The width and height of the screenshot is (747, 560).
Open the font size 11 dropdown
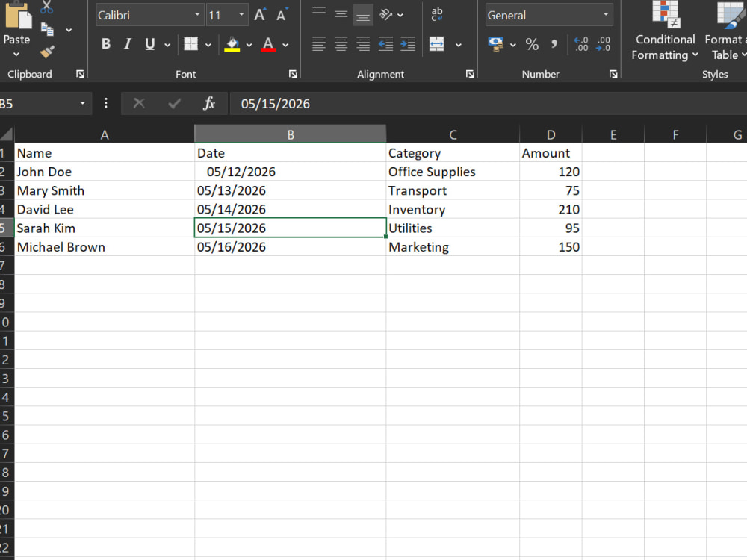coord(241,15)
